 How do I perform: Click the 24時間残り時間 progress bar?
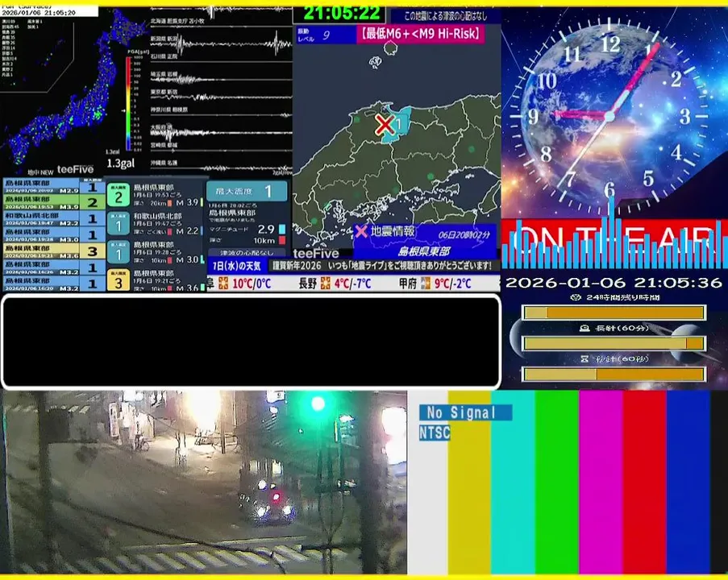(x=614, y=313)
